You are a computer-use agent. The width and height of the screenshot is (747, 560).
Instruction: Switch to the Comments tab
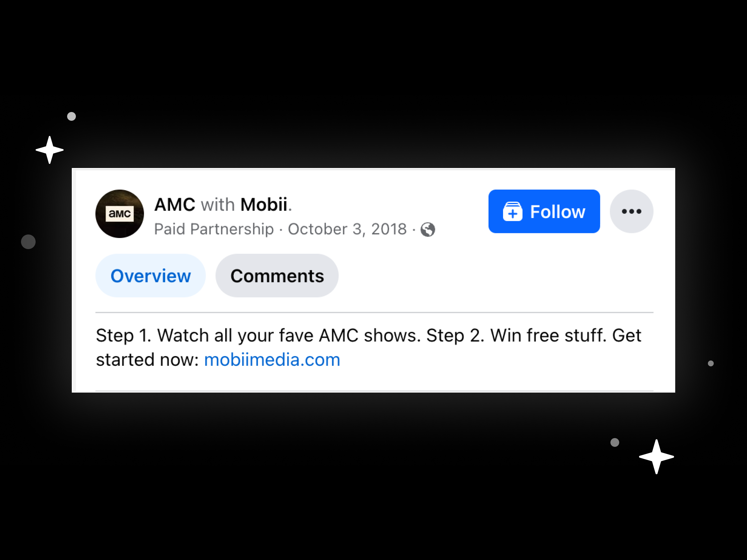pos(277,276)
